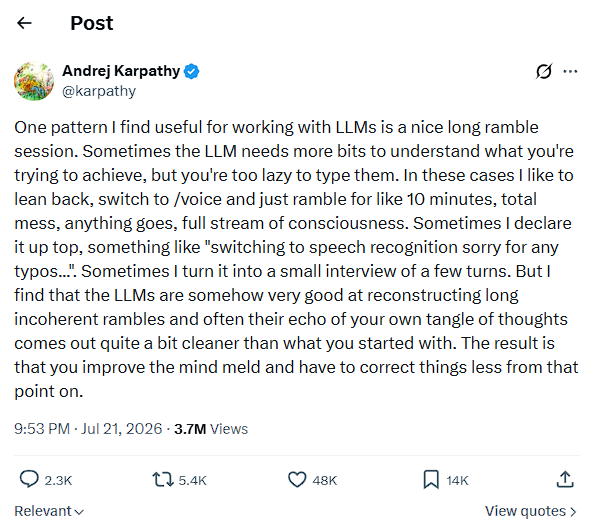Open the 9:53 PM timestamp link
Viewport: 596px width, 529px height.
click(42, 429)
